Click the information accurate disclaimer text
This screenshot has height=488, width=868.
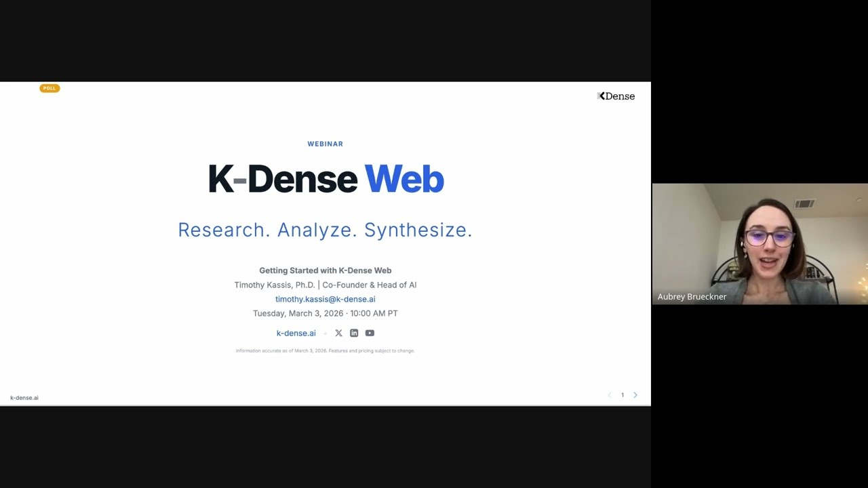[x=325, y=350]
